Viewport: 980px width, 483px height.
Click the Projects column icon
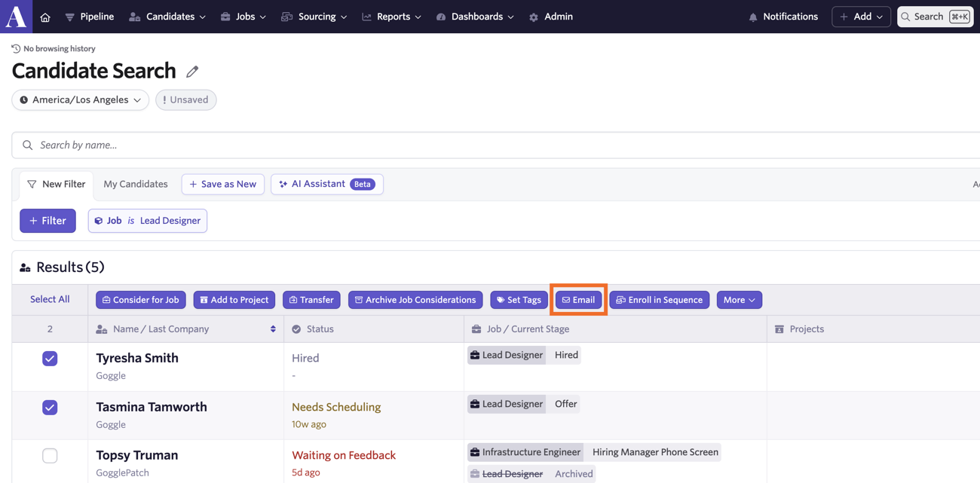tap(779, 329)
